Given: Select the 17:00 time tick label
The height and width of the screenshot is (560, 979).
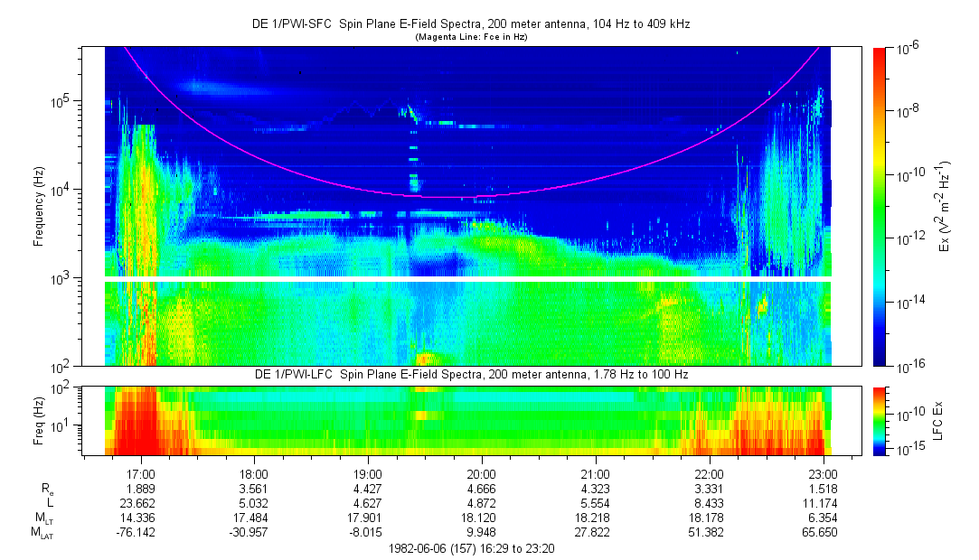Looking at the screenshot, I should [141, 473].
